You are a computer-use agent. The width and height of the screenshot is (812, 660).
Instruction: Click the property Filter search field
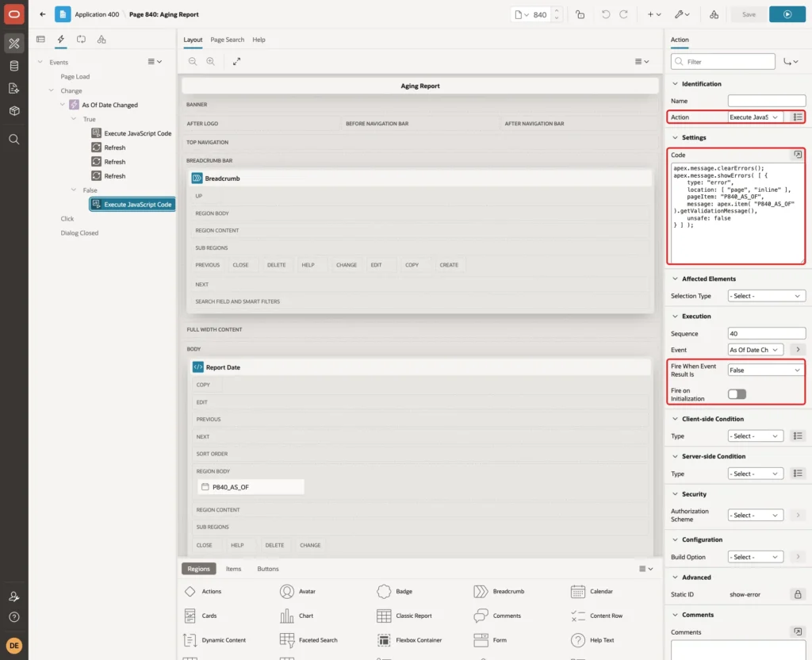coord(723,62)
